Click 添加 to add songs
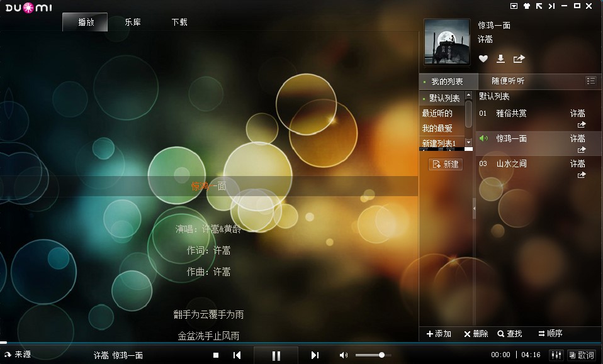 [x=439, y=334]
